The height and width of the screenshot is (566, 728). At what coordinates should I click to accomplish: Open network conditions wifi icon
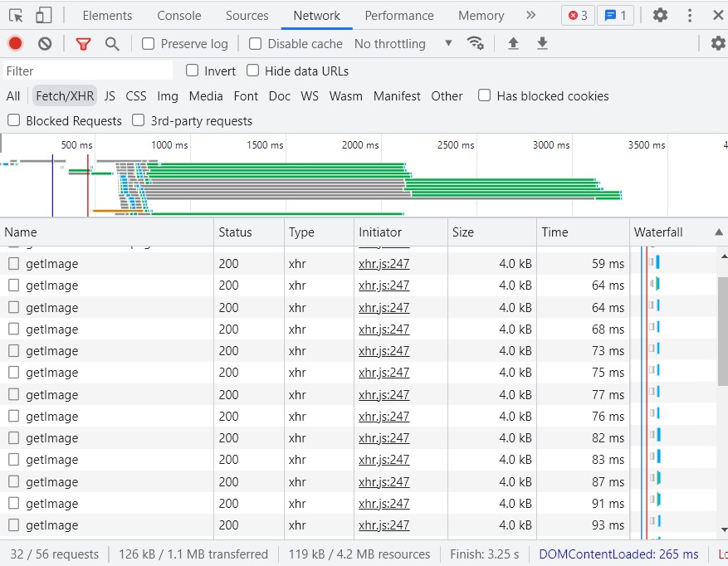[476, 43]
